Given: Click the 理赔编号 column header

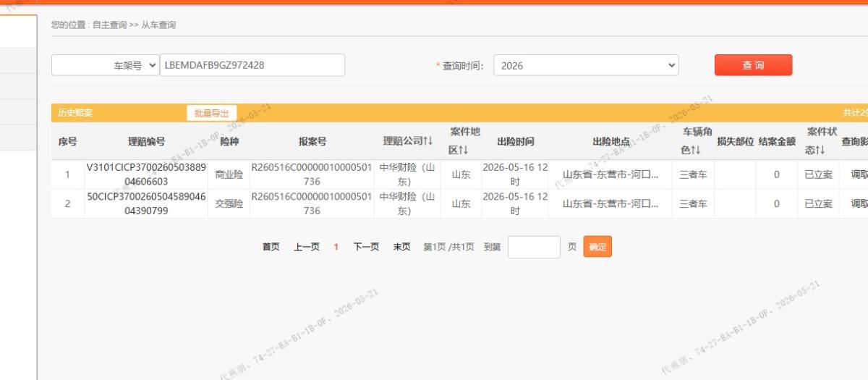Looking at the screenshot, I should (147, 142).
